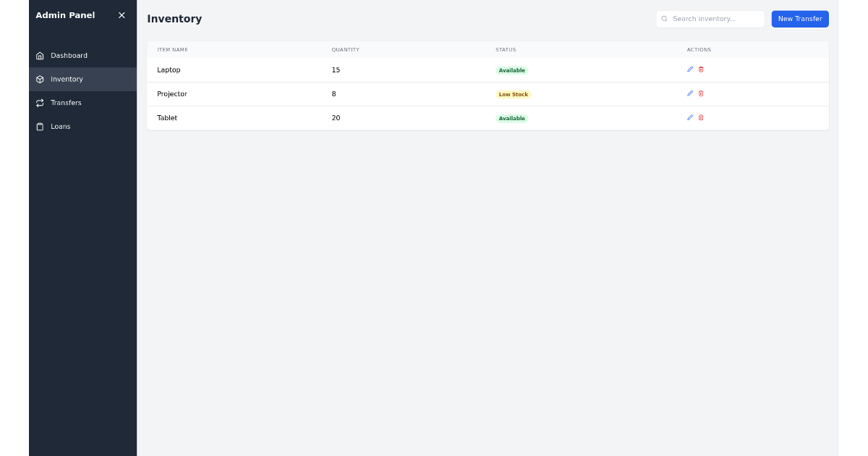Open Loans from the Admin Panel menu

pyautogui.click(x=60, y=127)
